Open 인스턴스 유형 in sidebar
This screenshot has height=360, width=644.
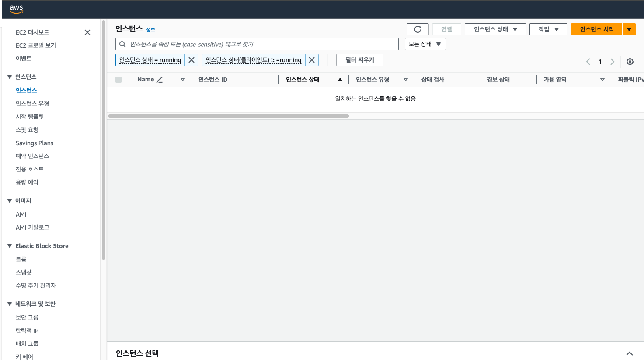(x=32, y=104)
